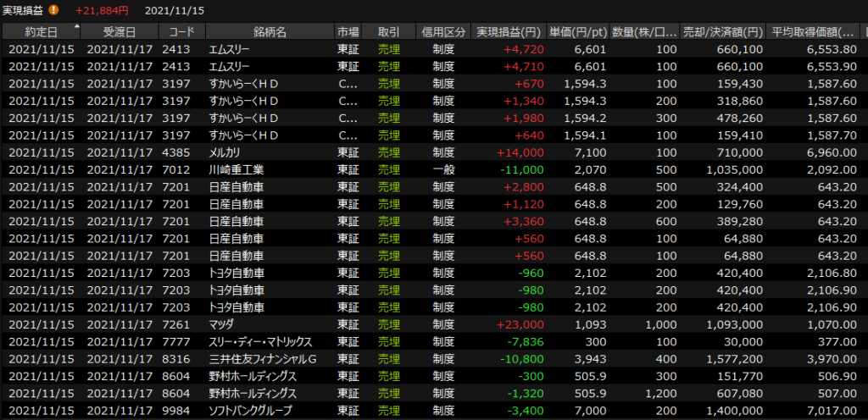Click the 売却/決済額(円) column header

(723, 32)
